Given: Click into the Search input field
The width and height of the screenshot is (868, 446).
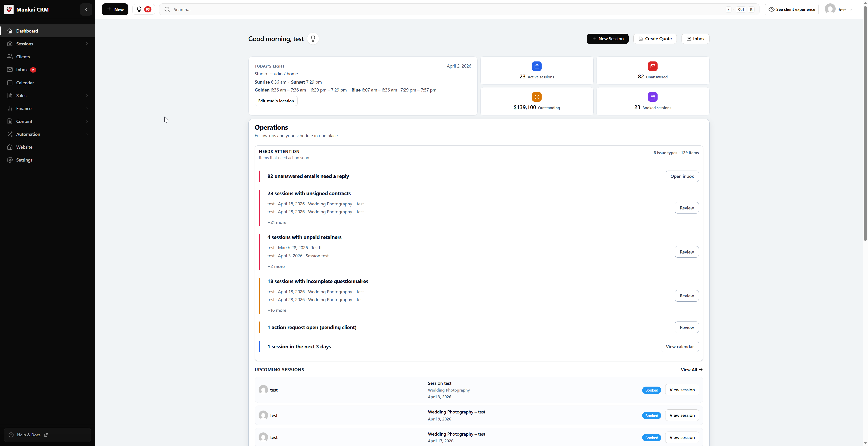Looking at the screenshot, I should [438, 9].
